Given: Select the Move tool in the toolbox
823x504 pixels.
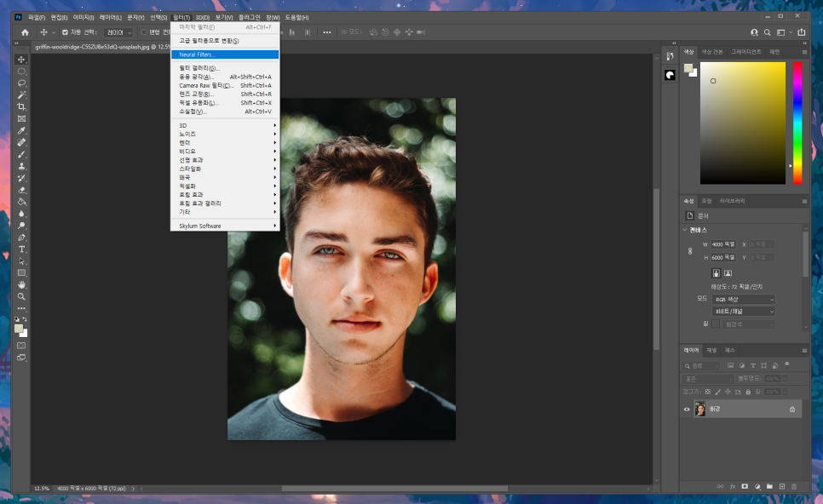Looking at the screenshot, I should pyautogui.click(x=21, y=60).
